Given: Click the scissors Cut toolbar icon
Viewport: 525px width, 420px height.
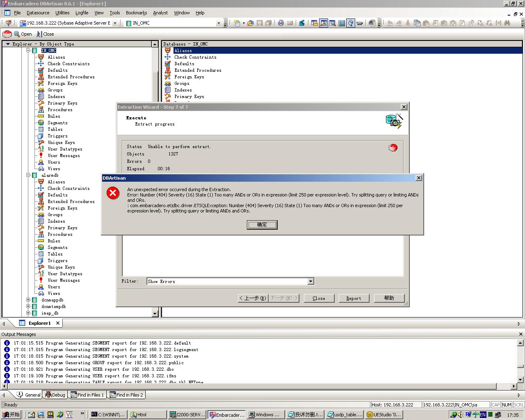Looking at the screenshot, I should click(x=408, y=23).
